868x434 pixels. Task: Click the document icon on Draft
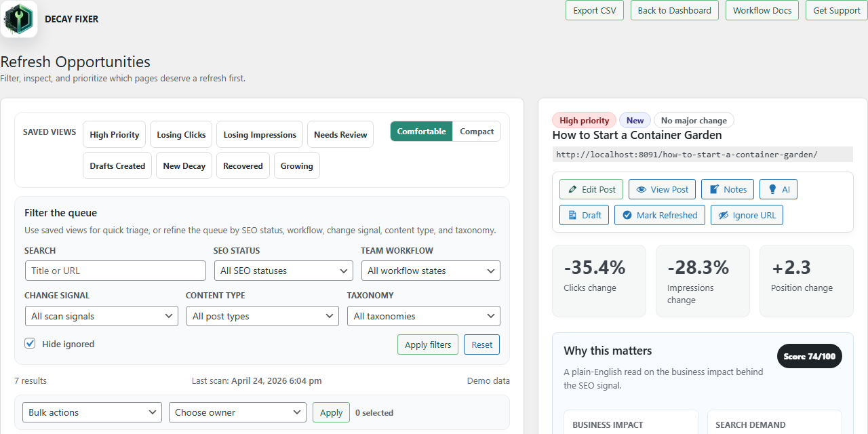[x=572, y=215]
